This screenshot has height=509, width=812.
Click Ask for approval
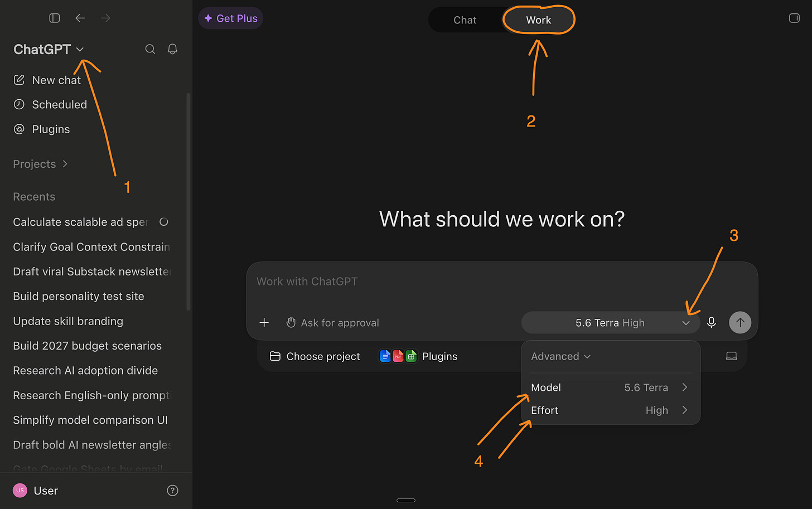pos(340,323)
